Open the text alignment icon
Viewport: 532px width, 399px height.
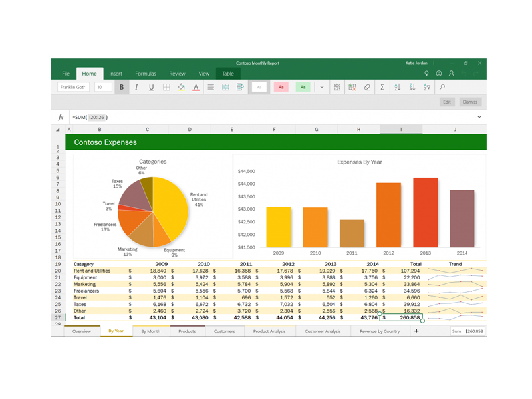pyautogui.click(x=211, y=87)
